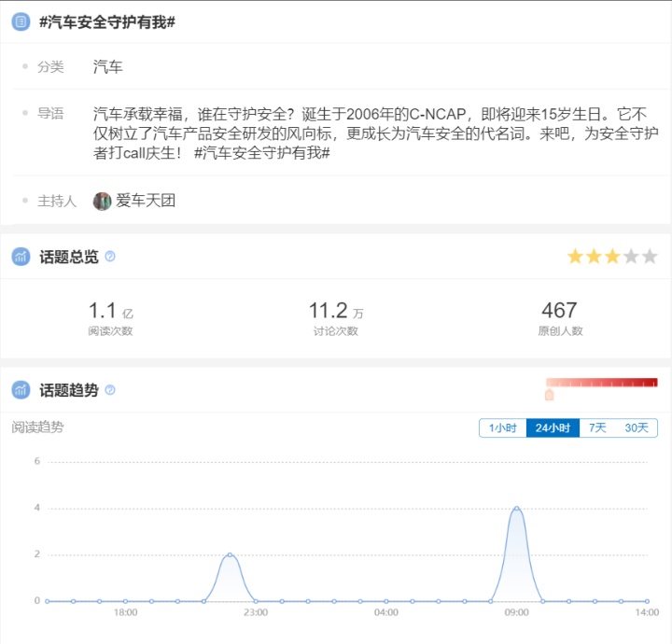Click the 467 原创人数 statistic
Image resolution: width=672 pixels, height=644 pixels.
(x=559, y=316)
